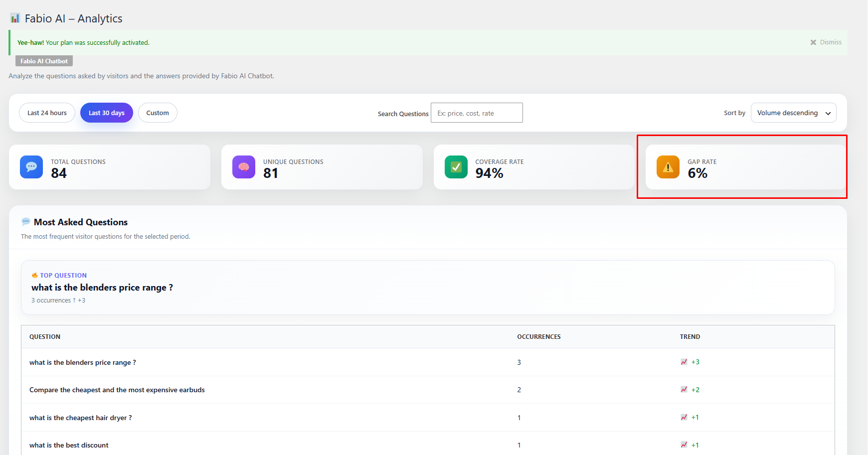Click the fire icon next to Top Question
Screen dimensions: 868x455
coord(35,275)
